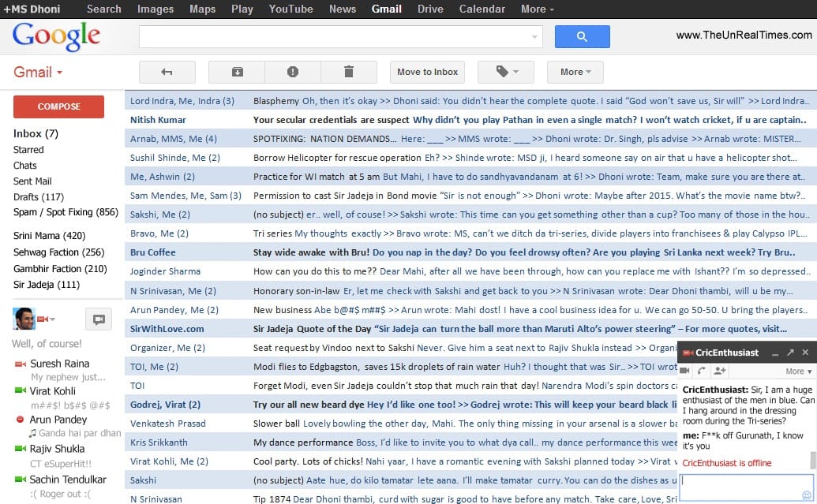Screen dimensions: 817x504
Task: Archive selected mail with the archive icon
Action: 237,72
